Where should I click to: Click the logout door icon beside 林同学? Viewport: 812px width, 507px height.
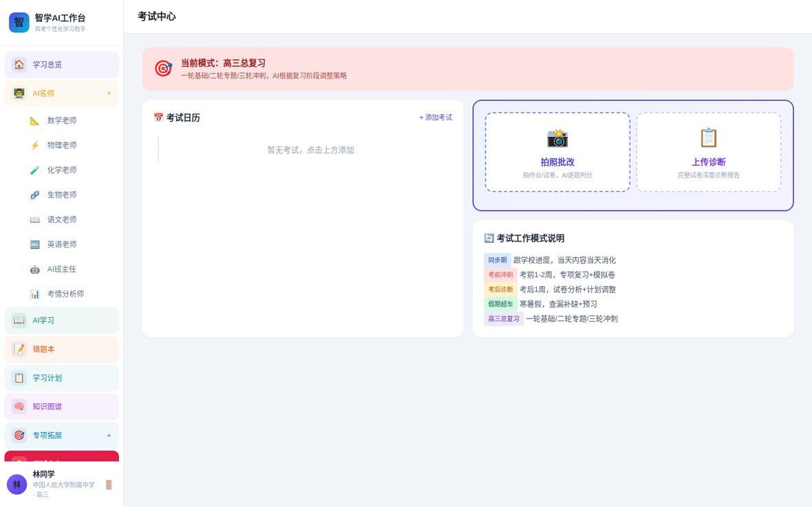pos(109,485)
